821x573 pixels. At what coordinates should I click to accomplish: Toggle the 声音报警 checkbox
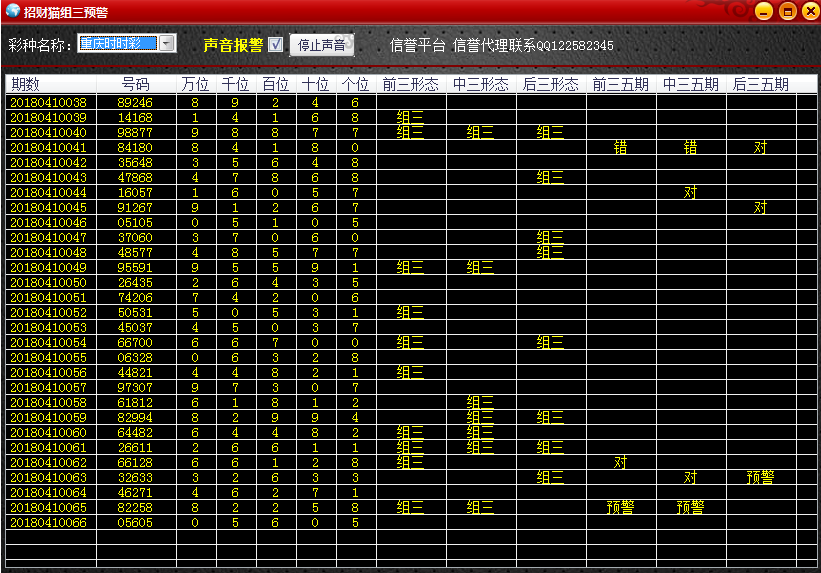[276, 45]
